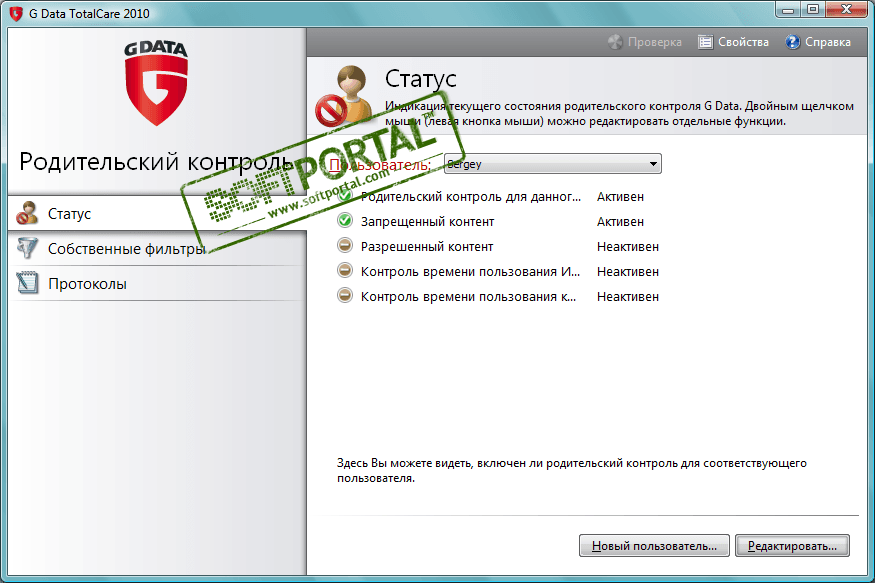The width and height of the screenshot is (875, 583).
Task: Click green check icon beside Запрещенный контент
Action: click(x=345, y=221)
